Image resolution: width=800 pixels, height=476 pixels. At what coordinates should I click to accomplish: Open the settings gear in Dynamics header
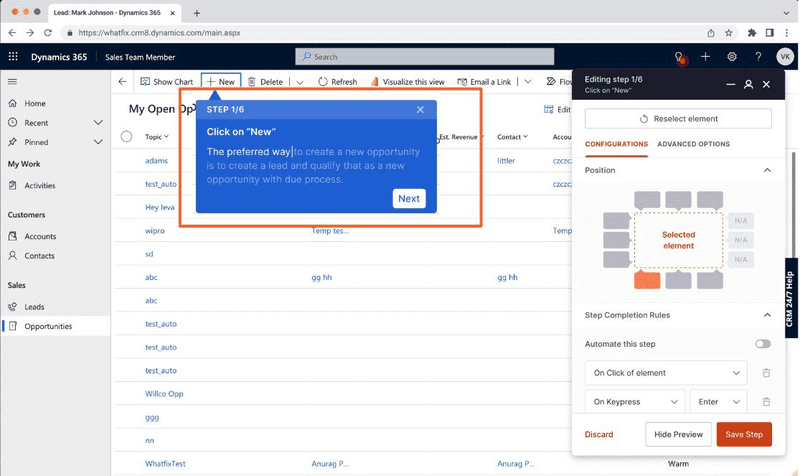[x=732, y=57]
